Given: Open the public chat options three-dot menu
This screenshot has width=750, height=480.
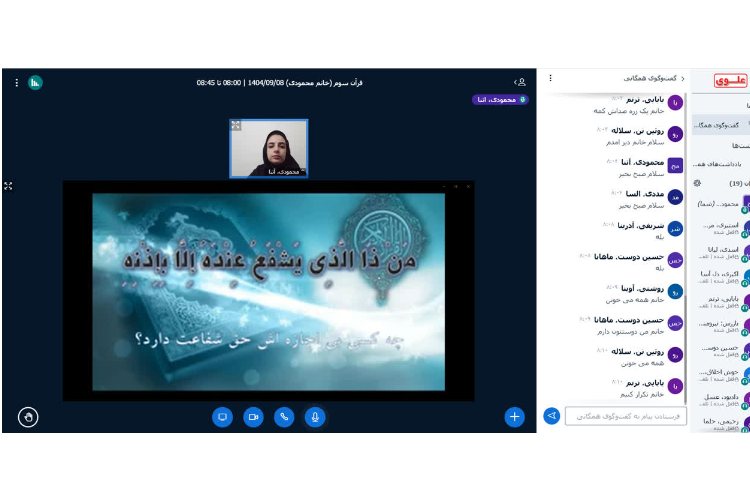Looking at the screenshot, I should [x=551, y=78].
